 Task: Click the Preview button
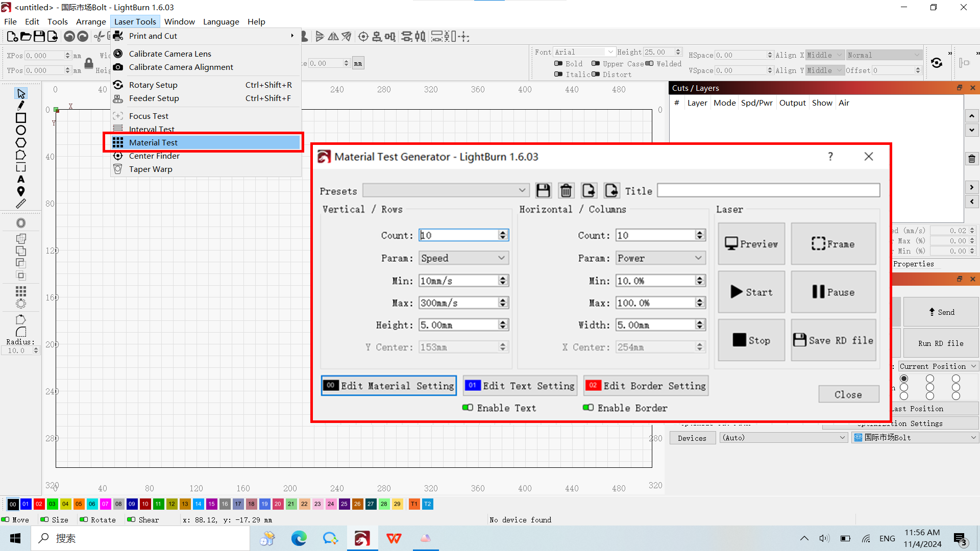(751, 244)
